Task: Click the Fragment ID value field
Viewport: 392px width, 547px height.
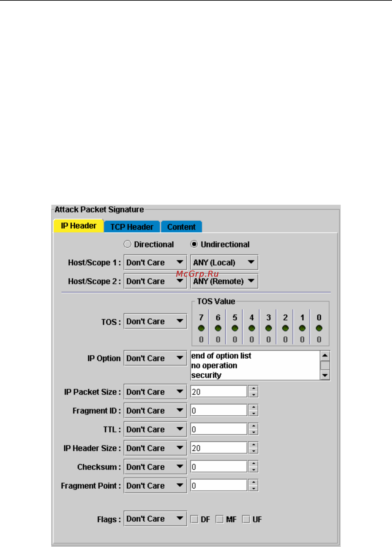Action: pyautogui.click(x=219, y=411)
